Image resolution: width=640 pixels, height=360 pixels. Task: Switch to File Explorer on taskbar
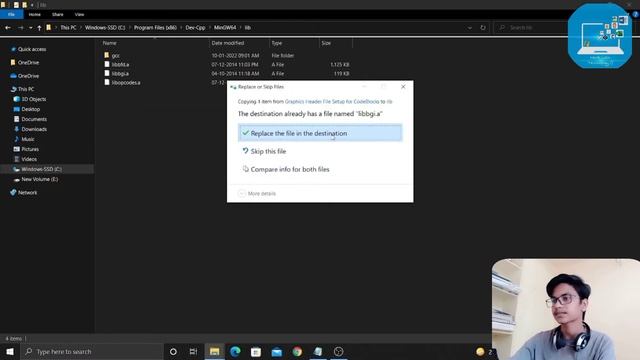[214, 351]
